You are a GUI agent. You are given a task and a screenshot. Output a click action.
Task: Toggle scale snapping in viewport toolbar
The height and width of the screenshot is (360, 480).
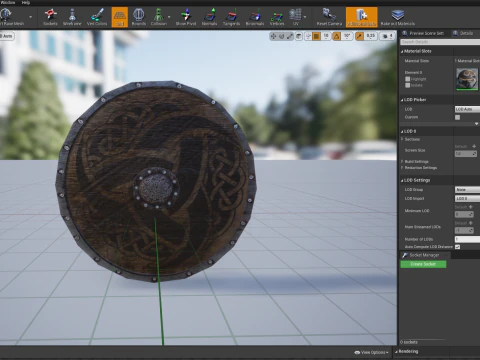coord(359,36)
